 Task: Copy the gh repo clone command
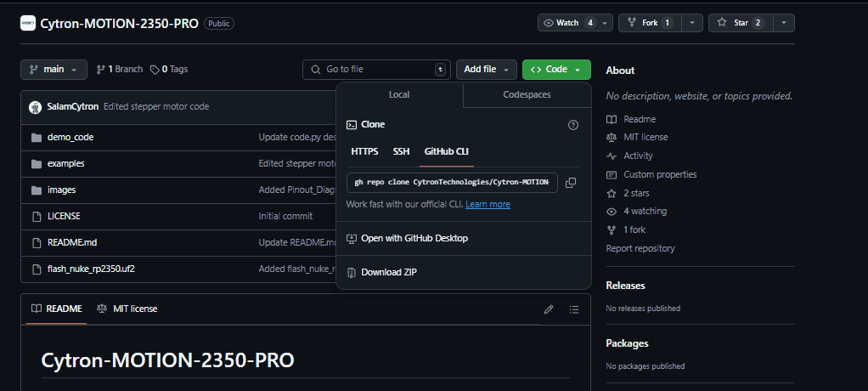[x=571, y=183]
